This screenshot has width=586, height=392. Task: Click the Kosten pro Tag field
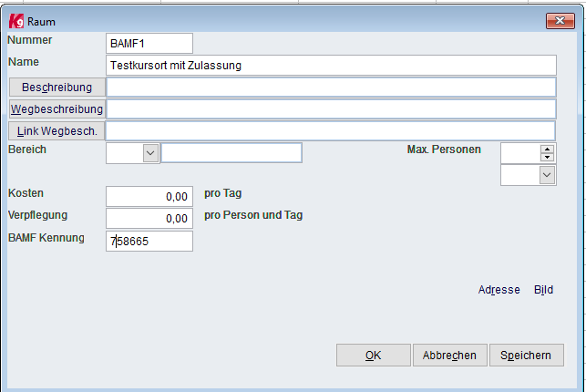point(149,197)
